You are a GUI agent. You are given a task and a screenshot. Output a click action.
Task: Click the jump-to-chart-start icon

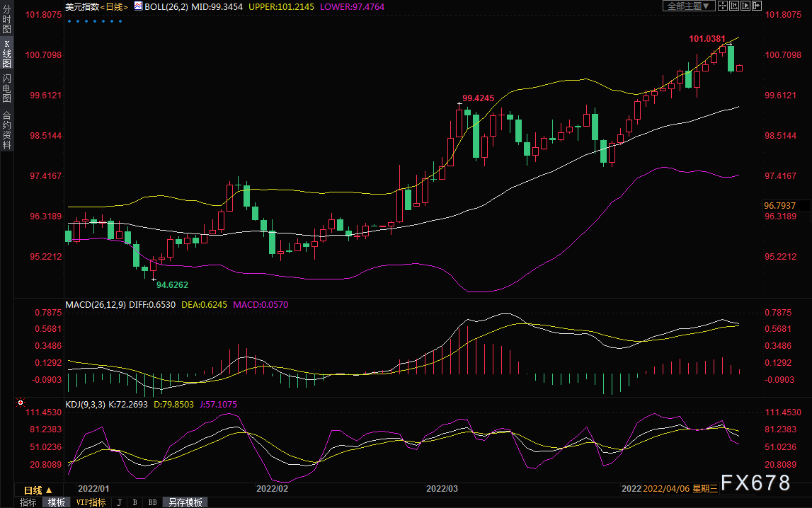click(734, 6)
